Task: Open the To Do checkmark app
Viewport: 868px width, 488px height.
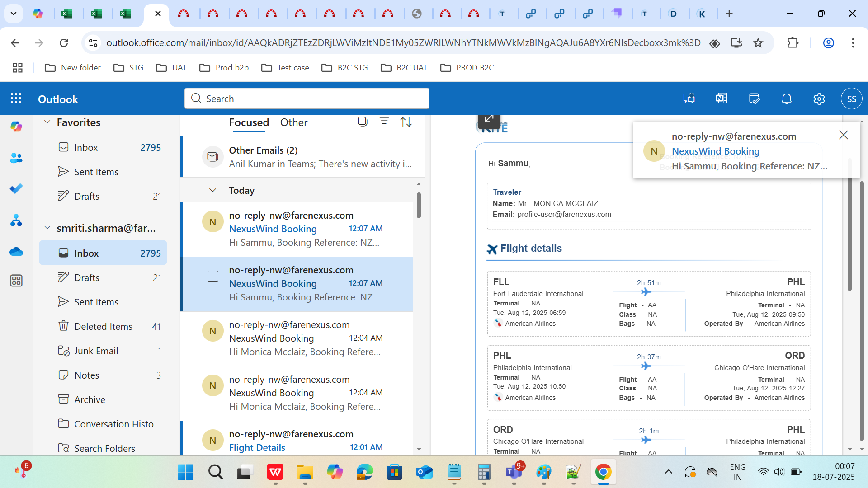Action: (x=16, y=189)
